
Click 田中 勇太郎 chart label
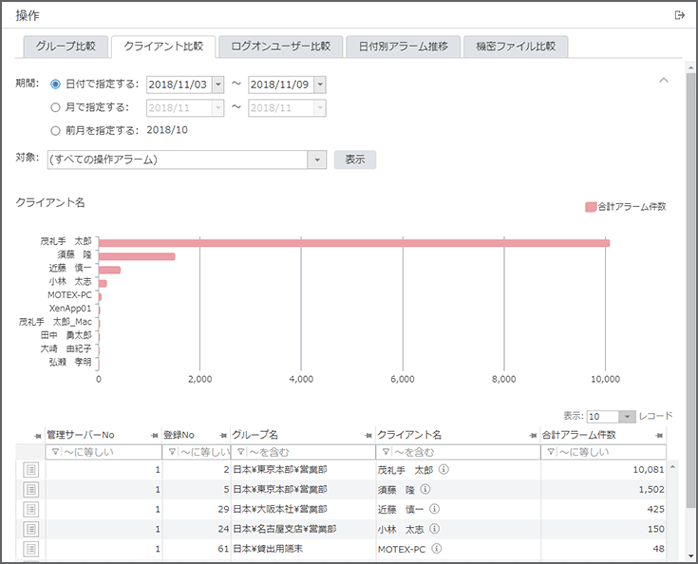pyautogui.click(x=66, y=335)
